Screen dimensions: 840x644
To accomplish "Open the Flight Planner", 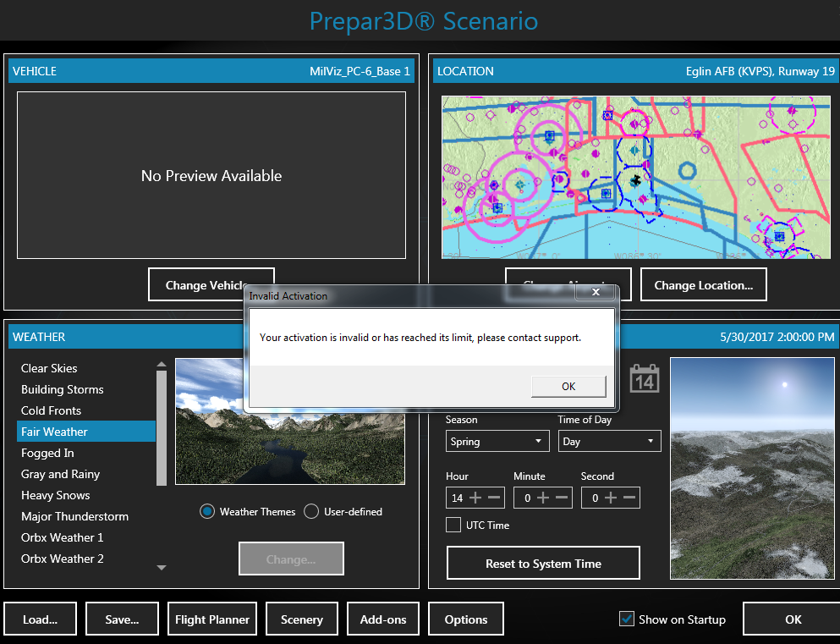I will pos(212,619).
